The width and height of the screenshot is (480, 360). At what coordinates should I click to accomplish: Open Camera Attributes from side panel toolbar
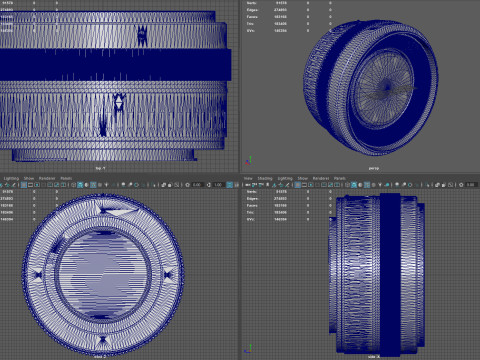point(261,184)
